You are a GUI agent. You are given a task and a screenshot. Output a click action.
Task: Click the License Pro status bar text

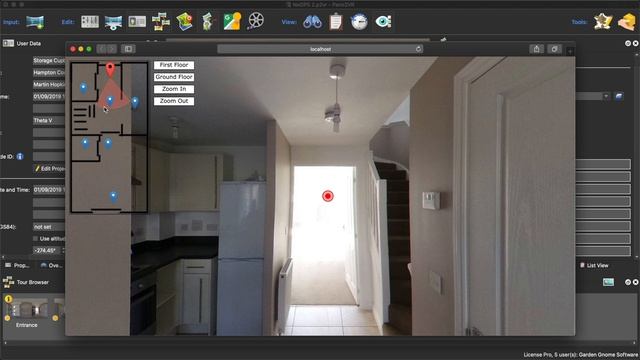pos(580,355)
